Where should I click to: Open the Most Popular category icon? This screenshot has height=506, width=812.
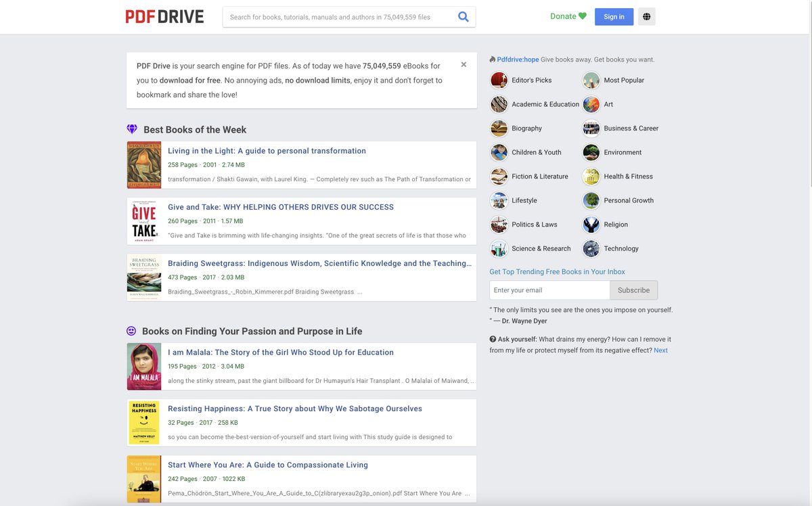tap(591, 80)
